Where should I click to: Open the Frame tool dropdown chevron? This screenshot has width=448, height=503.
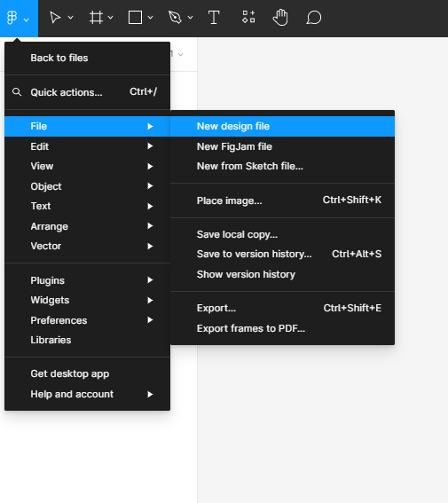(x=110, y=18)
